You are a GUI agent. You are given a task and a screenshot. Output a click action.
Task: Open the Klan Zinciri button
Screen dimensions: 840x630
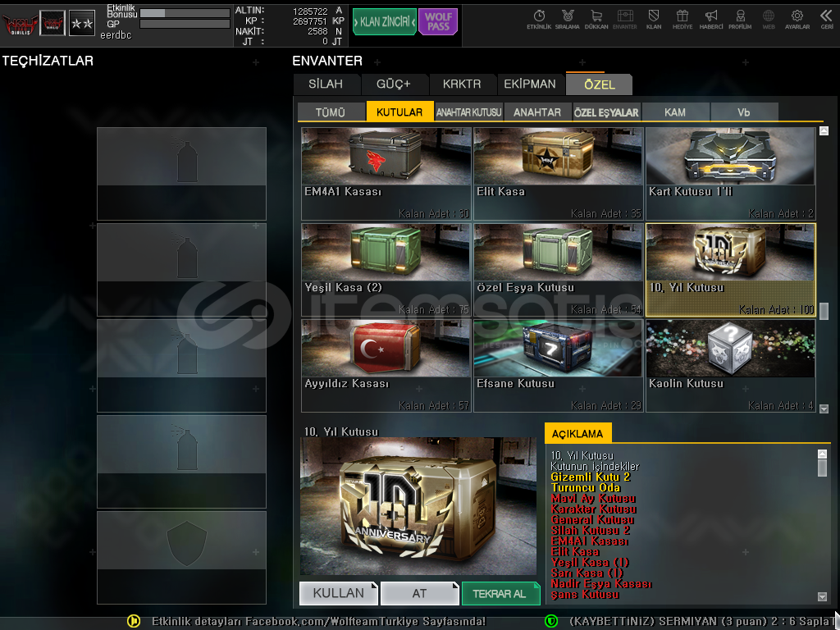pyautogui.click(x=384, y=21)
